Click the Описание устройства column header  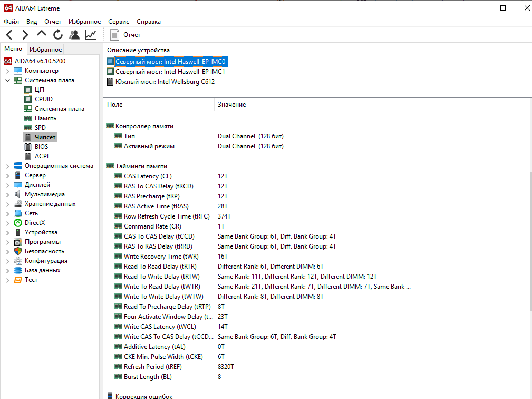259,50
